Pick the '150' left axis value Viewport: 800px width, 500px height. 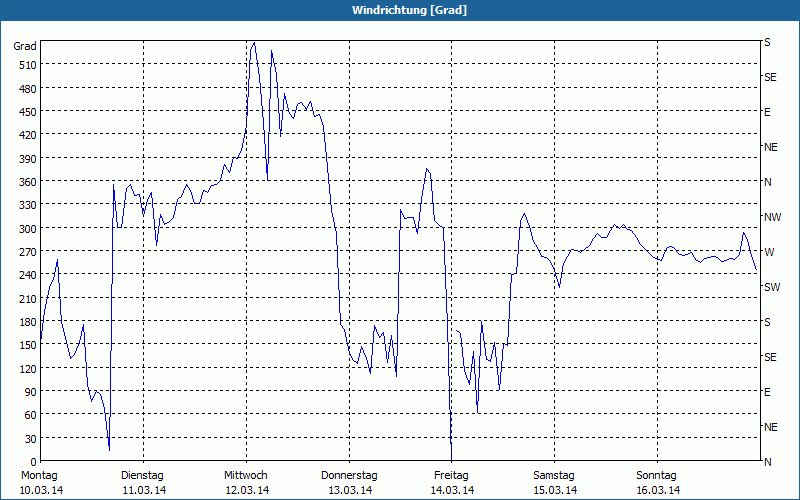(28, 345)
